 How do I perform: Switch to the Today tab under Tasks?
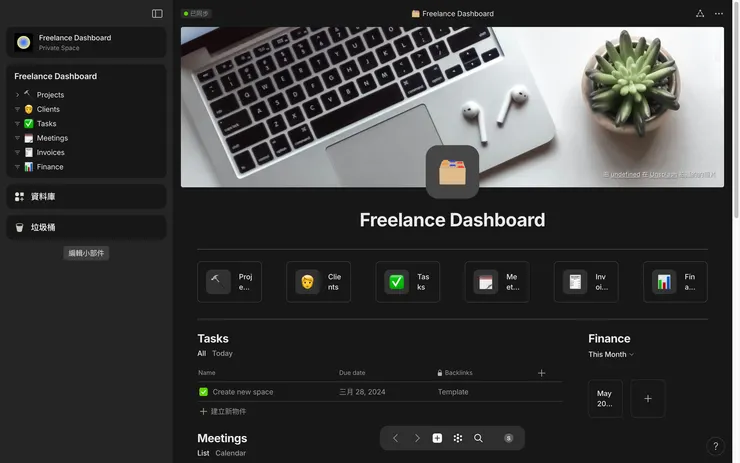coord(222,354)
